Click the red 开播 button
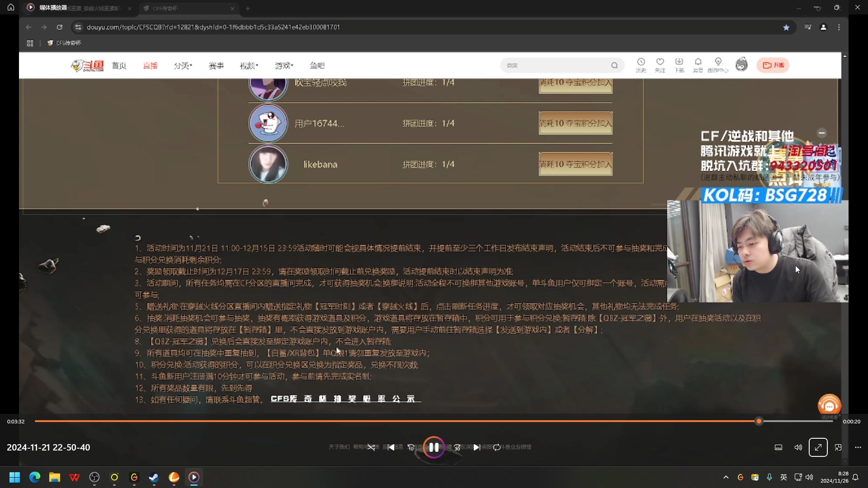The height and width of the screenshot is (488, 868). click(x=773, y=65)
